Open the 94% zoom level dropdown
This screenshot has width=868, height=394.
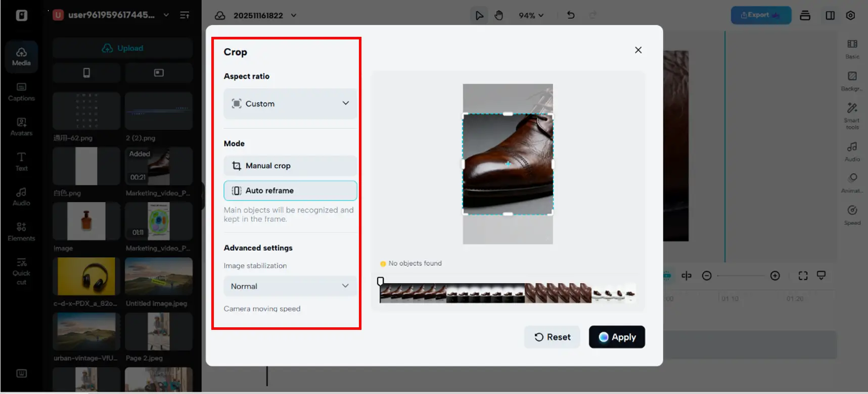tap(531, 15)
